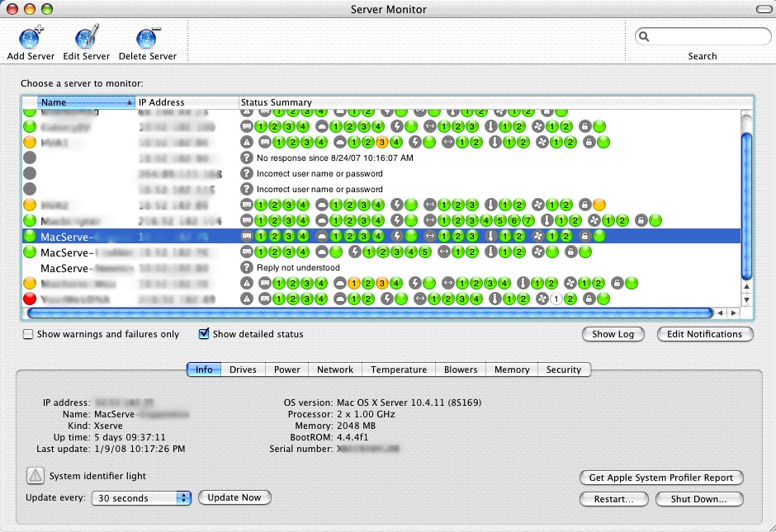Click the scroll down arrow of server list
The image size is (776, 532).
[x=747, y=299]
